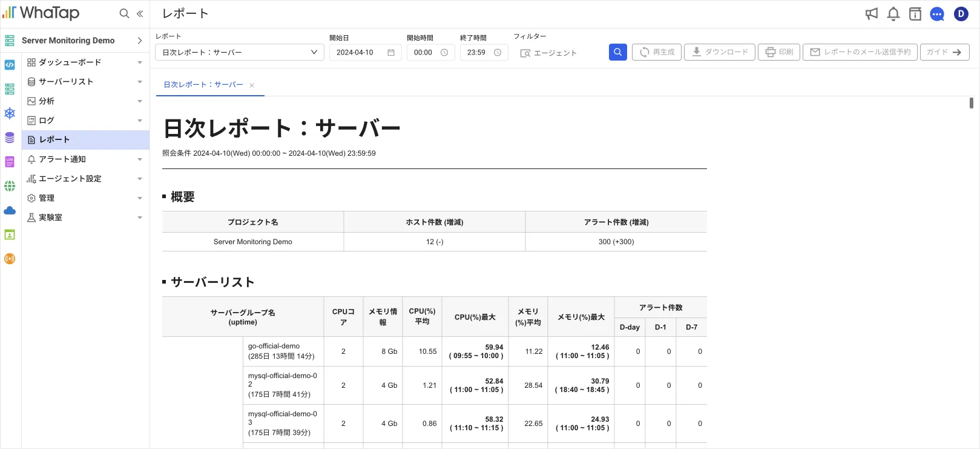Click the clock icon in end time field

pyautogui.click(x=498, y=53)
